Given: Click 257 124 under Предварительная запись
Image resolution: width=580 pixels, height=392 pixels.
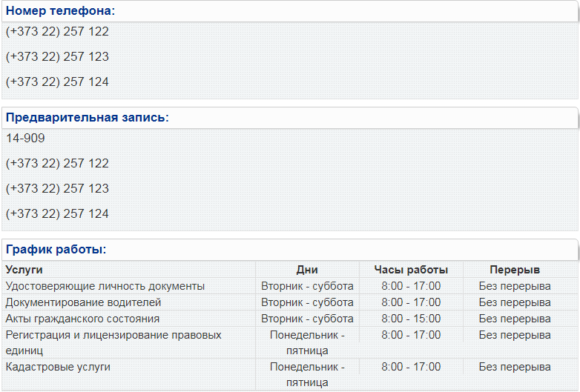Looking at the screenshot, I should click(x=57, y=213).
